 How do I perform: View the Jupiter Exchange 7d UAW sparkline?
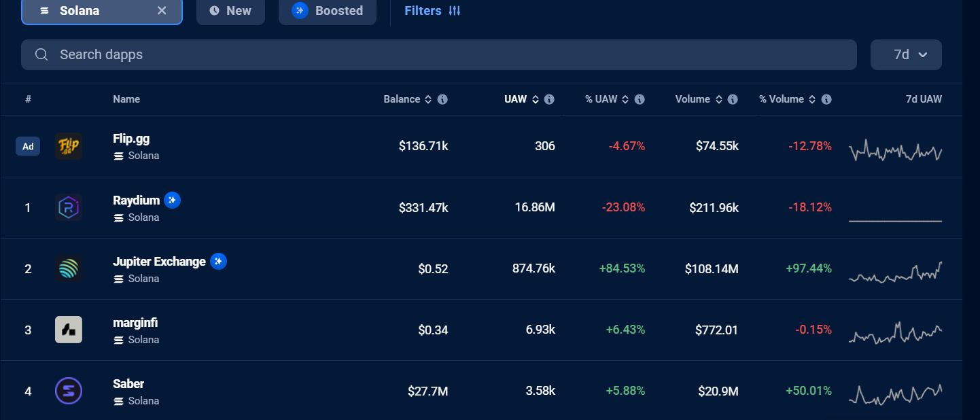pyautogui.click(x=896, y=273)
